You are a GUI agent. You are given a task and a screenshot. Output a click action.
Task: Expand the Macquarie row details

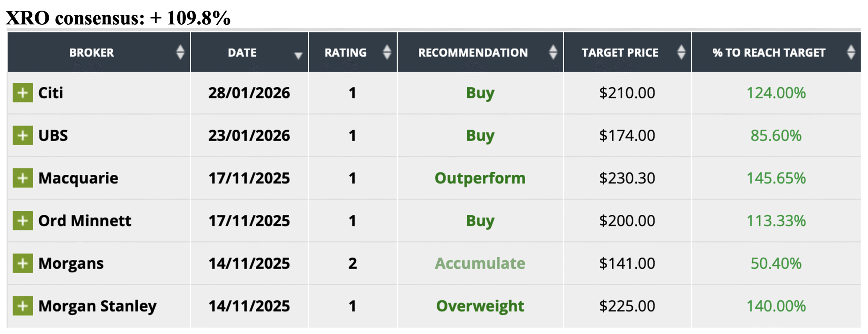[23, 178]
